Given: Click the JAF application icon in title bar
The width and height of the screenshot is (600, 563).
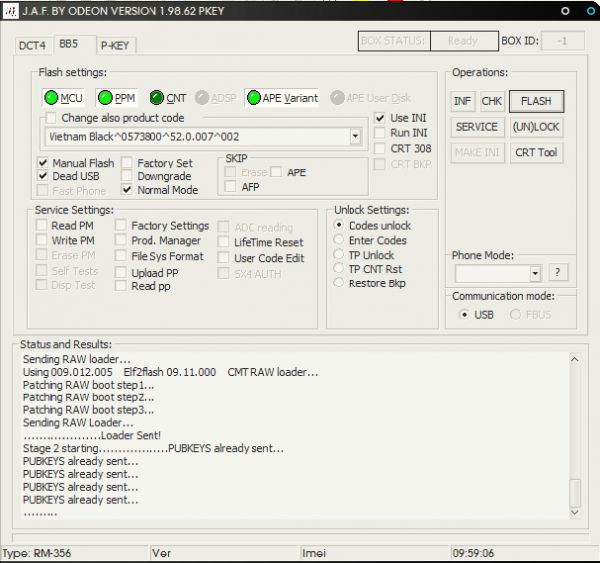Looking at the screenshot, I should coord(10,11).
